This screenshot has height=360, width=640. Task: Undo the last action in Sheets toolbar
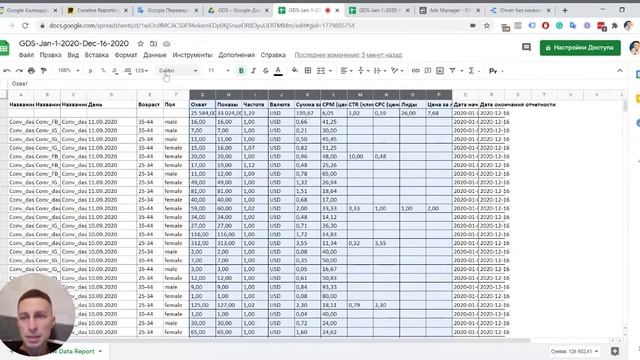tap(7, 71)
